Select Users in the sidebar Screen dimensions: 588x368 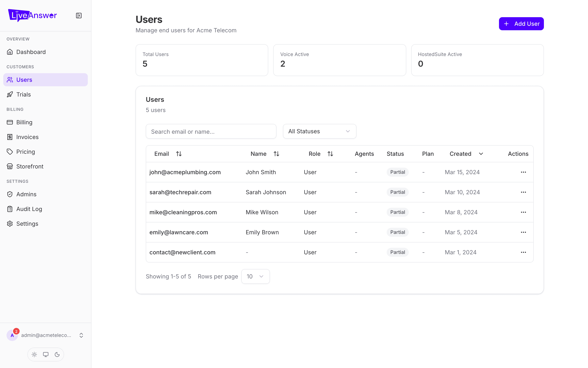coord(46,80)
